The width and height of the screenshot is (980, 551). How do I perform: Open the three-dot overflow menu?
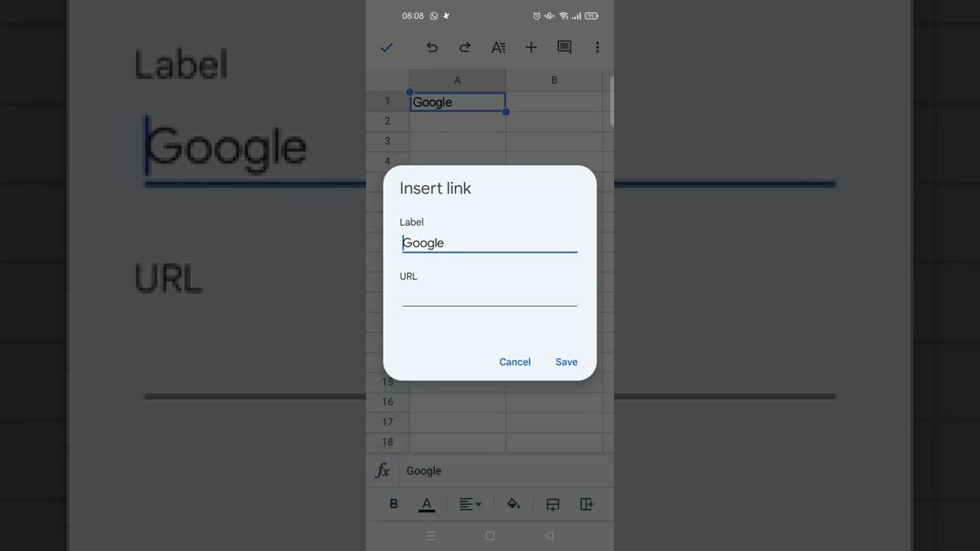pos(597,47)
